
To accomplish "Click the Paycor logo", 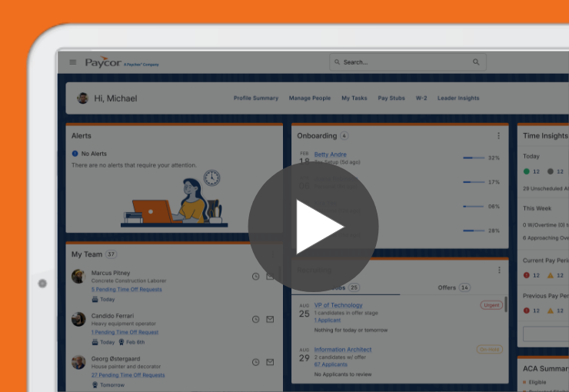I will [103, 62].
